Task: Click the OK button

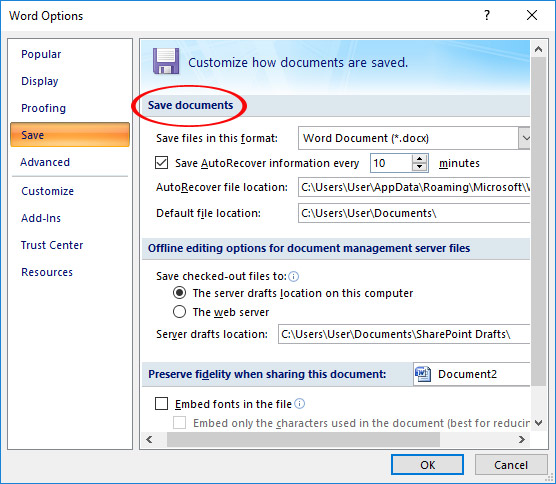Action: coord(427,464)
